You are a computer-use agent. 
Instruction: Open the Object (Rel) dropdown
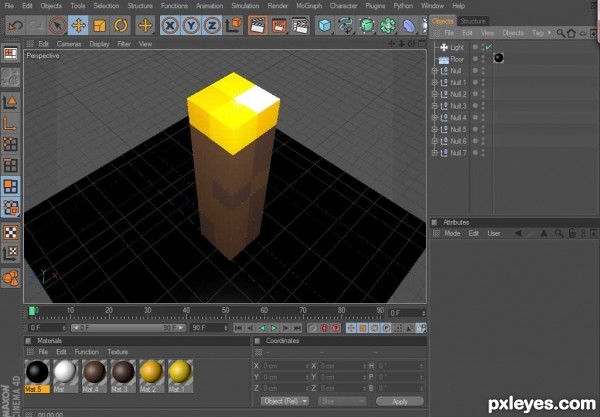tap(285, 401)
